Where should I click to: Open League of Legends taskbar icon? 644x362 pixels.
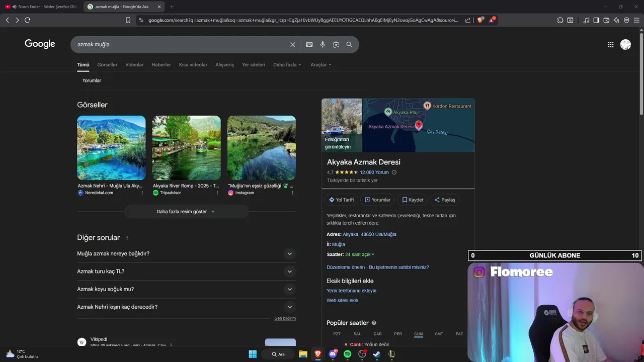click(x=391, y=354)
